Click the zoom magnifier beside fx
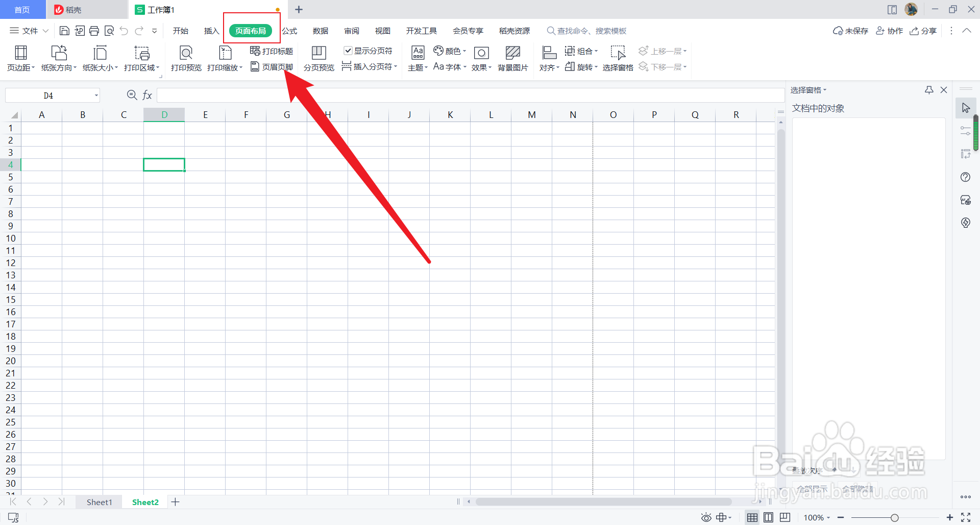Viewport: 980px width, 525px height. pos(132,95)
